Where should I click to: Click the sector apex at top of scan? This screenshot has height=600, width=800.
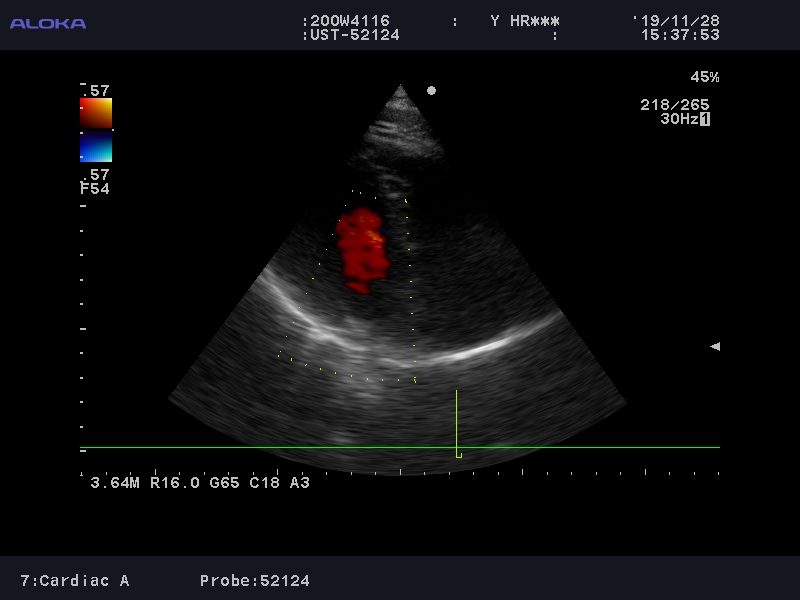pos(401,89)
